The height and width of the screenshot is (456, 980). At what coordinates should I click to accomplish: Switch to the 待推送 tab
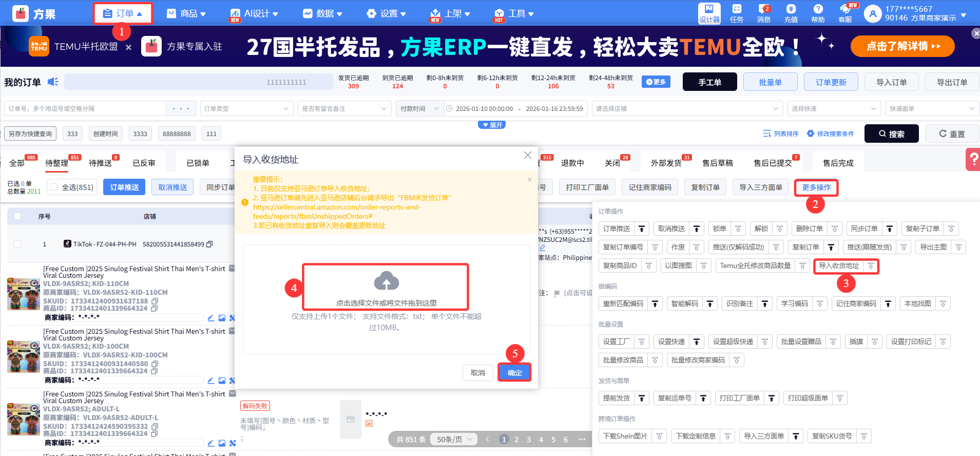[x=101, y=163]
